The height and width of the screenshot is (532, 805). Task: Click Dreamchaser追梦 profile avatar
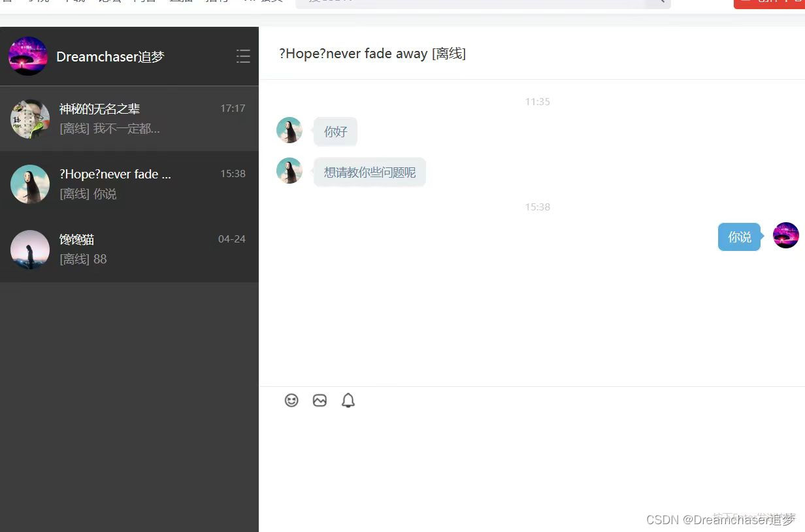[28, 56]
